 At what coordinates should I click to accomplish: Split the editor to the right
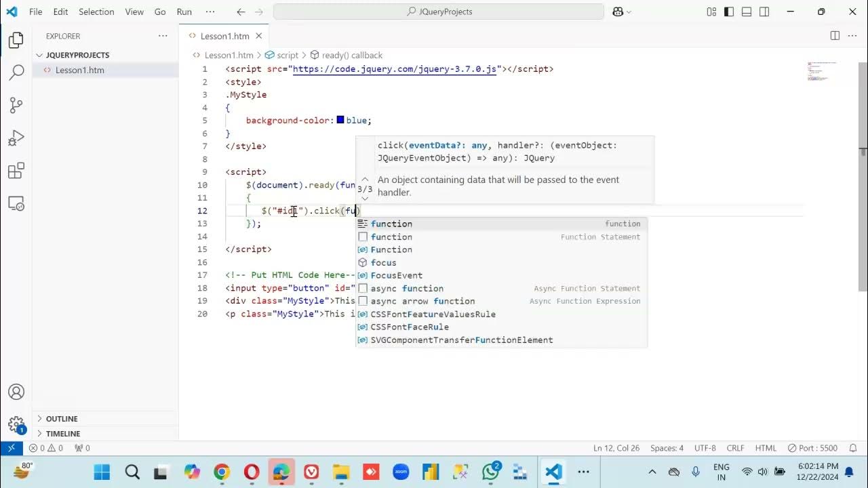835,36
